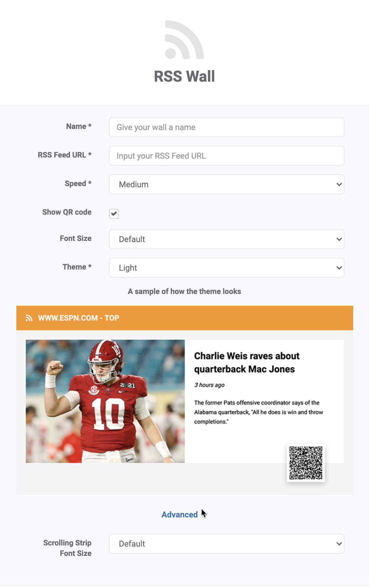Click the Theme dropdown chevron arrow

tap(339, 268)
